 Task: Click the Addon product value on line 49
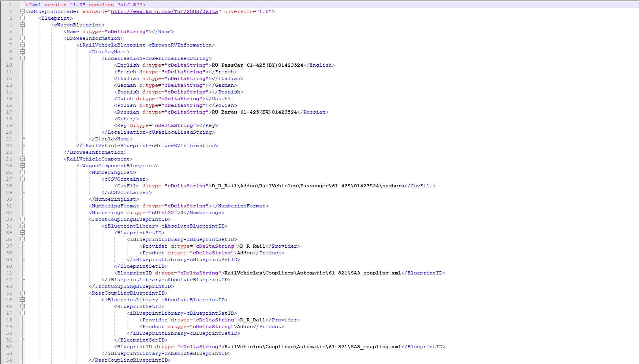pyautogui.click(x=245, y=327)
